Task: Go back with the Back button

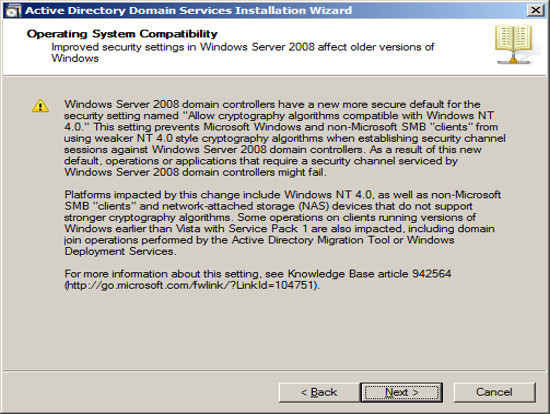Action: tap(319, 392)
